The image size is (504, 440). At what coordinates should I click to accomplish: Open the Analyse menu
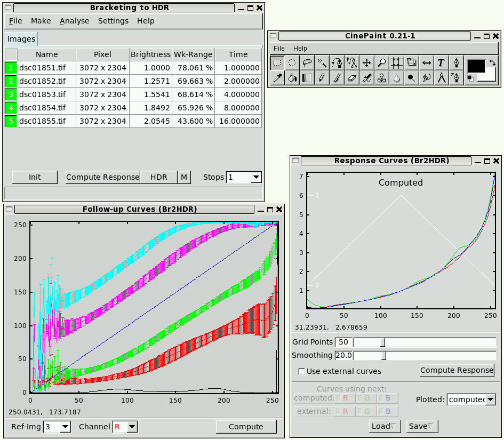pos(74,21)
